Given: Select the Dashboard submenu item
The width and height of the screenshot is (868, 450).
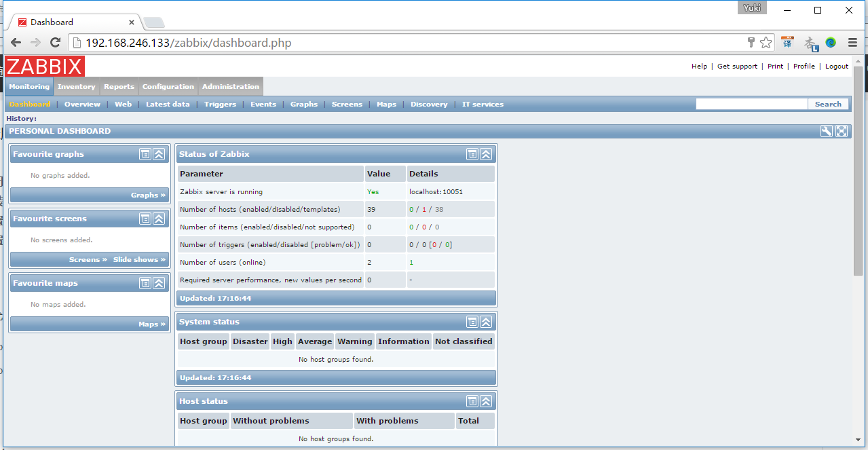Looking at the screenshot, I should (30, 105).
